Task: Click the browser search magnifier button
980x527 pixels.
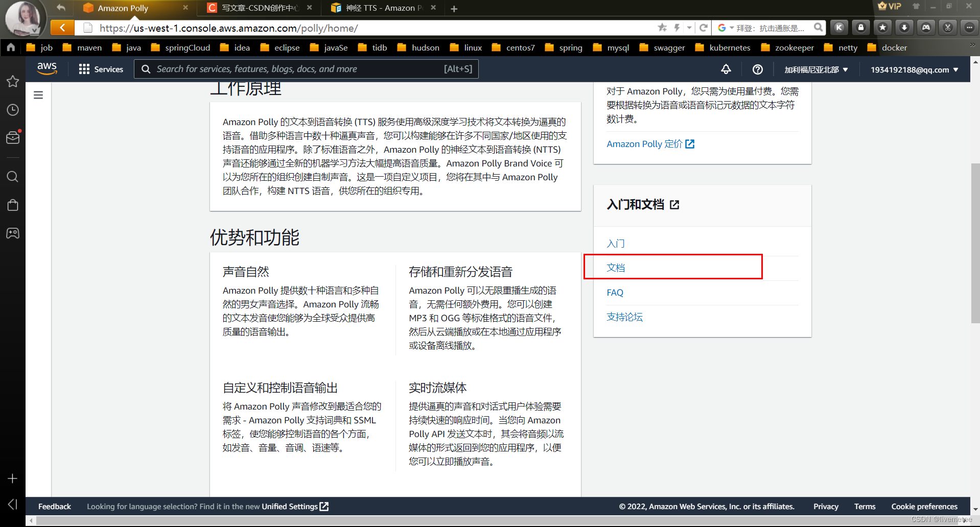Action: (x=819, y=28)
